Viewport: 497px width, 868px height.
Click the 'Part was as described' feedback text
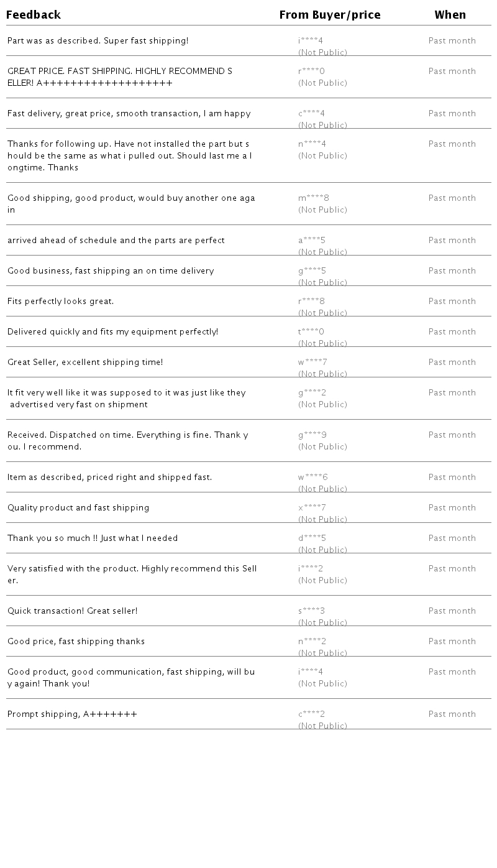[x=98, y=41]
